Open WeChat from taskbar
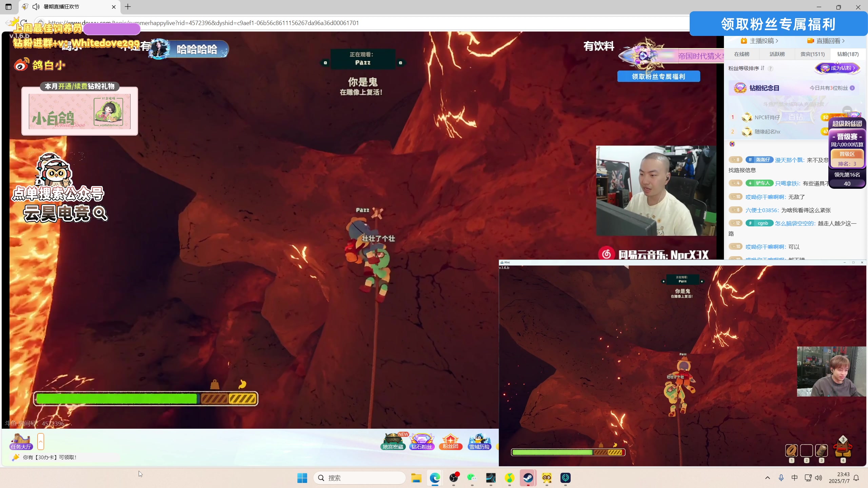Screen dimensions: 868x488 (472, 478)
